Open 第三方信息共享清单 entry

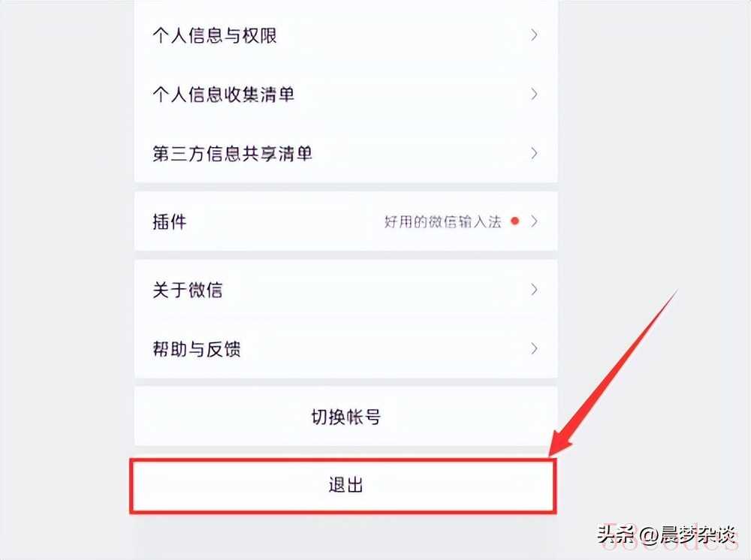click(x=345, y=153)
